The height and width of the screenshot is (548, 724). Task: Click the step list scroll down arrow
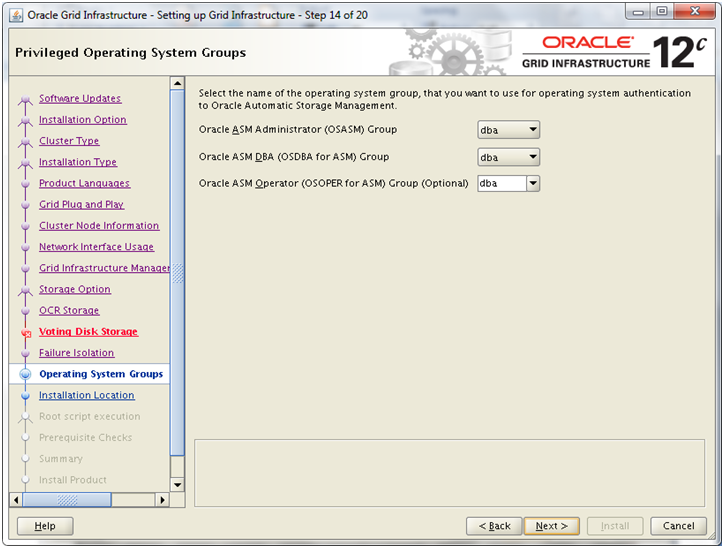[x=177, y=485]
